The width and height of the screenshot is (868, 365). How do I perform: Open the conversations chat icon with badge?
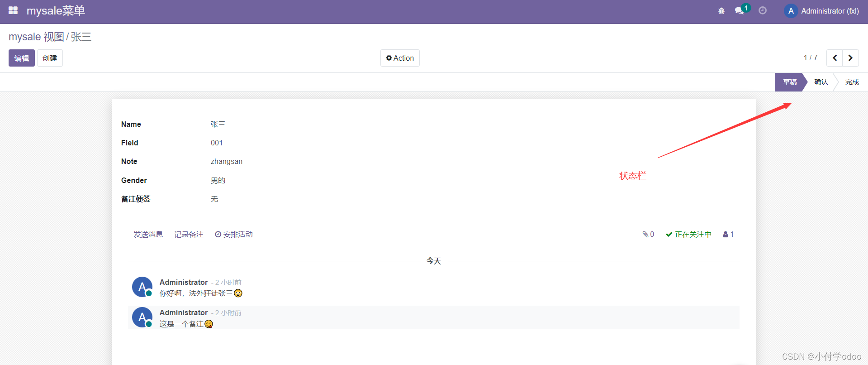pyautogui.click(x=742, y=10)
